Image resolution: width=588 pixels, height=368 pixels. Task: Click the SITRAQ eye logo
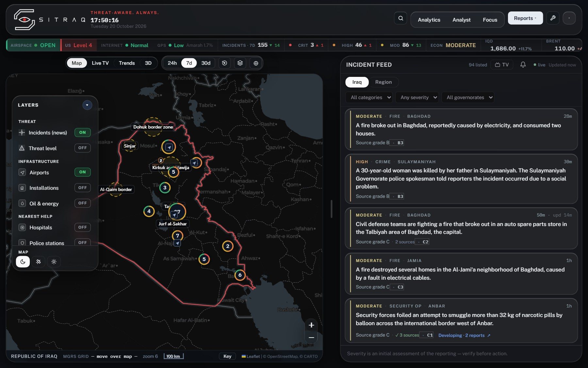pos(24,20)
